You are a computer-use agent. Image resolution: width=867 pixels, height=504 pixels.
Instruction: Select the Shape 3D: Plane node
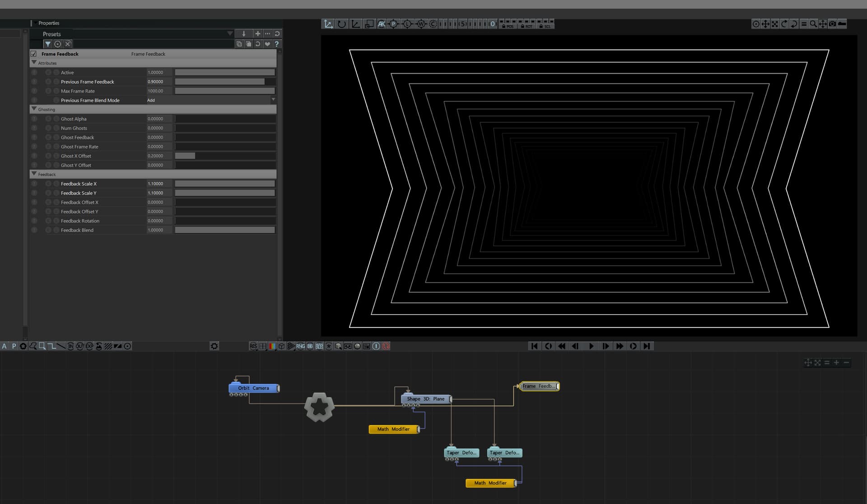(x=426, y=399)
